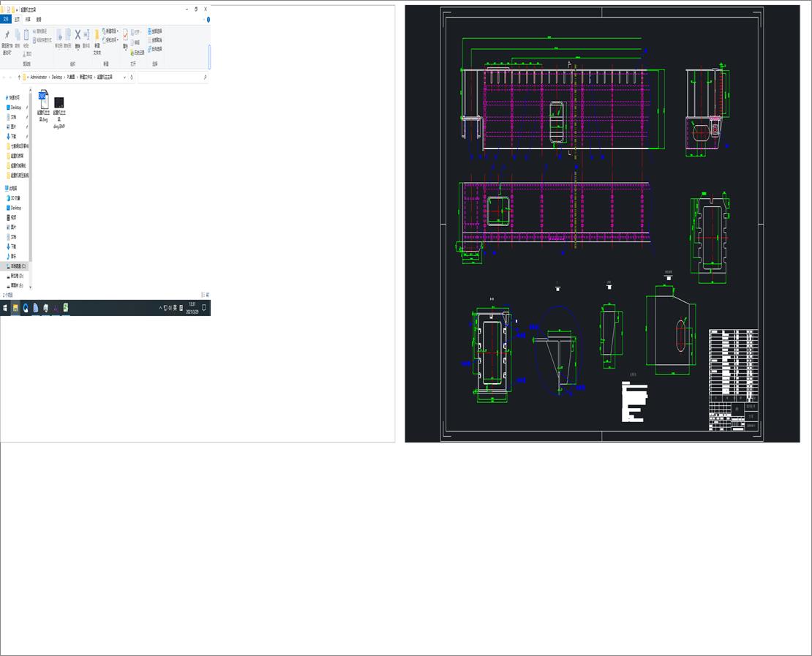Switch to the large icons view at bottom right
Screen dimensions: 812x656
click(x=208, y=295)
